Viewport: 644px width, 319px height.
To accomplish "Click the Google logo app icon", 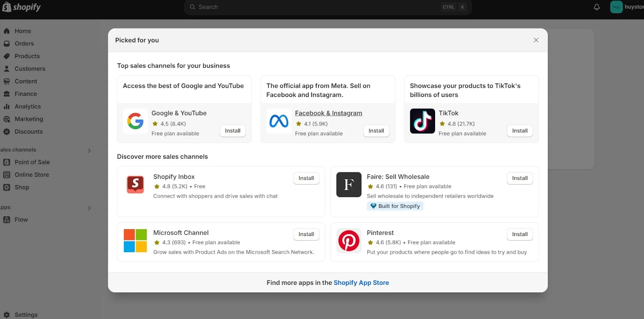I will click(135, 121).
